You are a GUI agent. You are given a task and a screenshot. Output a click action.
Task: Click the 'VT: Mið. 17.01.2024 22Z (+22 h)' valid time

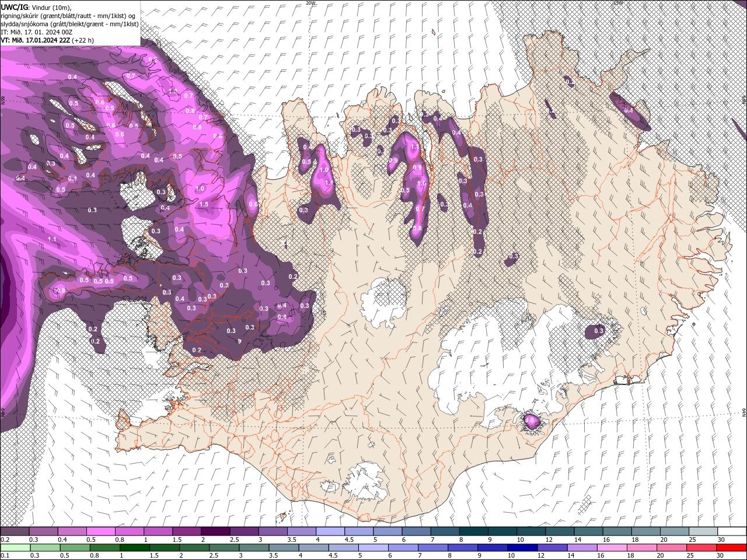click(47, 40)
